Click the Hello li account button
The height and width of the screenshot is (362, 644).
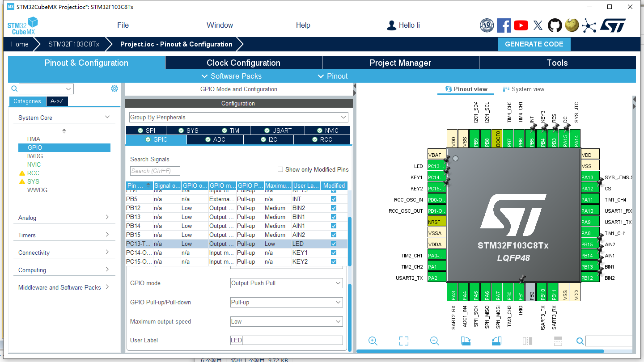coord(403,25)
